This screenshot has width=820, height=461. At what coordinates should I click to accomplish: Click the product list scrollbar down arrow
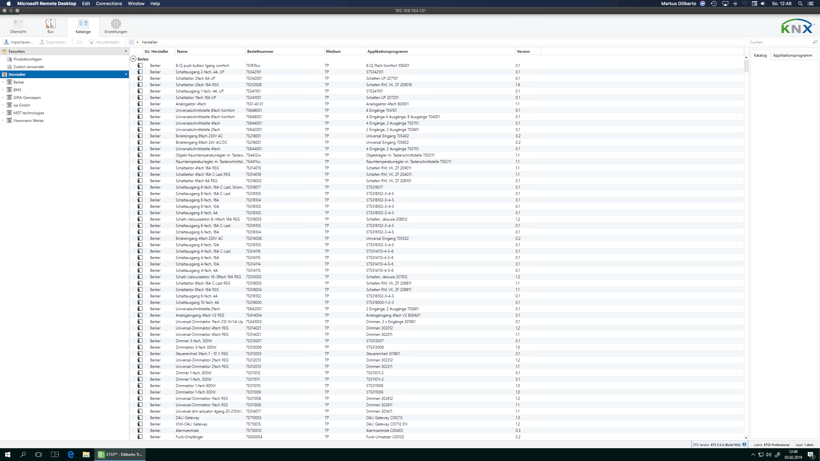pyautogui.click(x=746, y=438)
